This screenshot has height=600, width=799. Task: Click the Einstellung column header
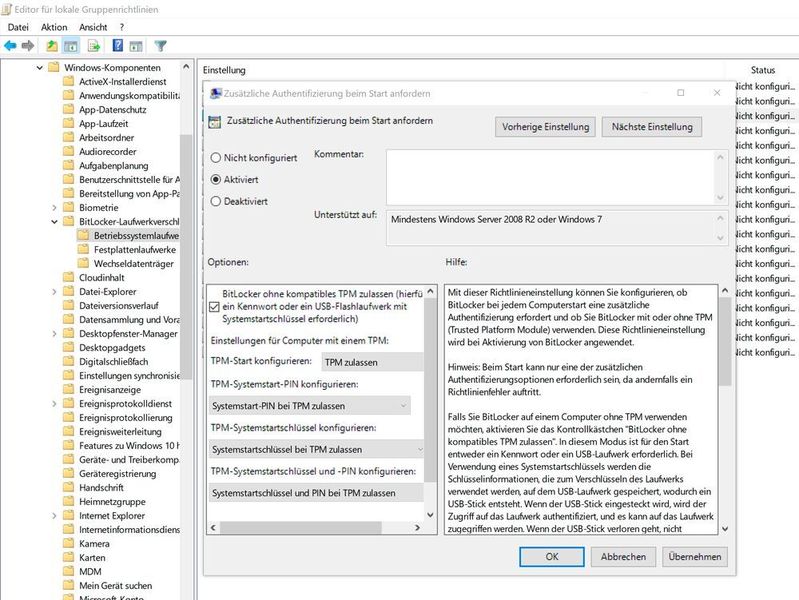tap(224, 70)
